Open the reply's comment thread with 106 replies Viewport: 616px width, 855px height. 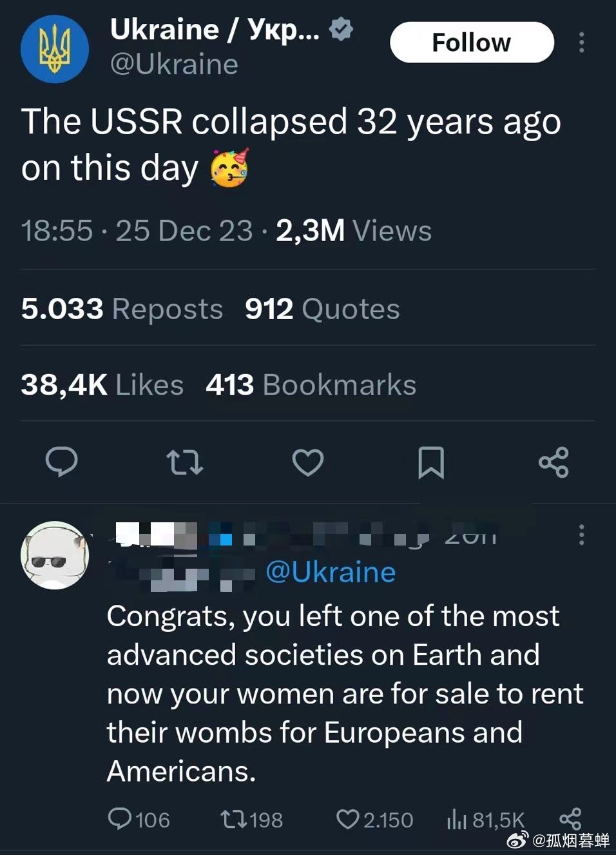[x=138, y=820]
